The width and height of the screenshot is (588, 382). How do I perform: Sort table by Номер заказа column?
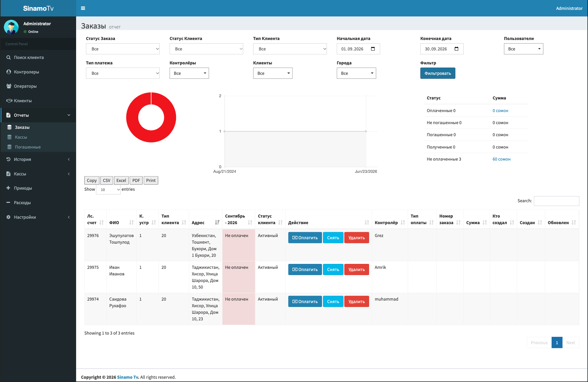click(450, 219)
